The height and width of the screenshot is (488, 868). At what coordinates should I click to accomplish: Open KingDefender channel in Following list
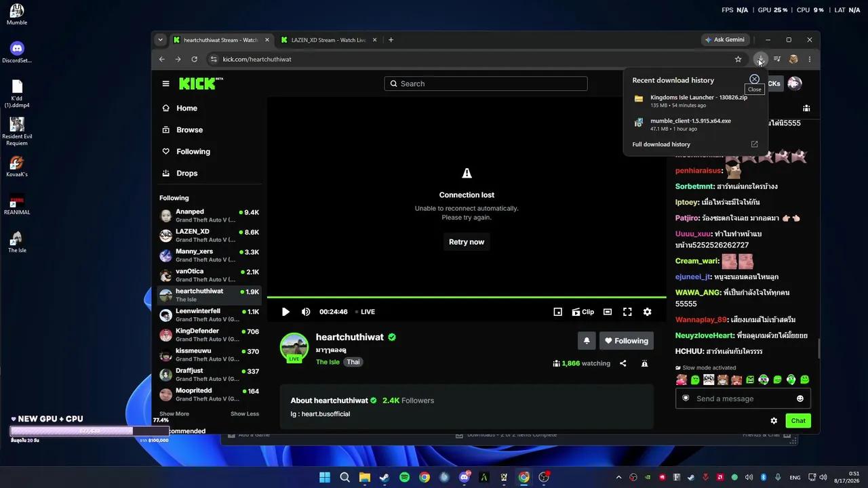pyautogui.click(x=210, y=335)
